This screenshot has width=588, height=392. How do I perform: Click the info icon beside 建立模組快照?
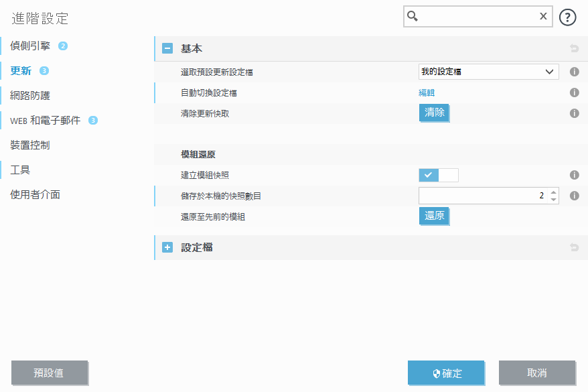pyautogui.click(x=574, y=175)
